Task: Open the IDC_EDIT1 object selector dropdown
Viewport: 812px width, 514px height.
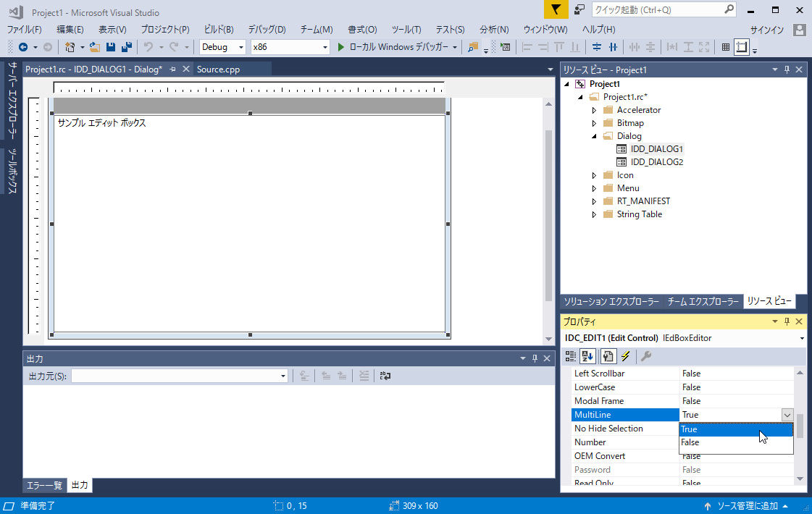Action: point(802,338)
